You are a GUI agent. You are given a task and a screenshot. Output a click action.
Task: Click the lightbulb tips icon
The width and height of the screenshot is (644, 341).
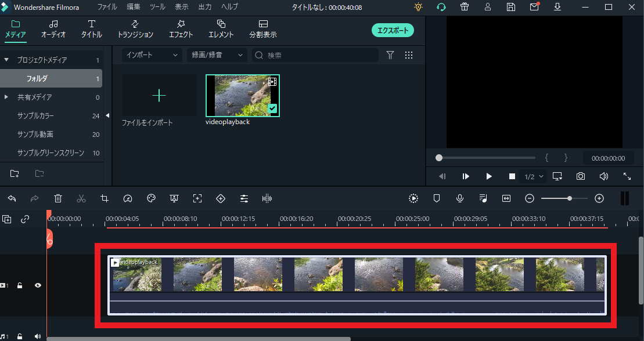(x=418, y=7)
